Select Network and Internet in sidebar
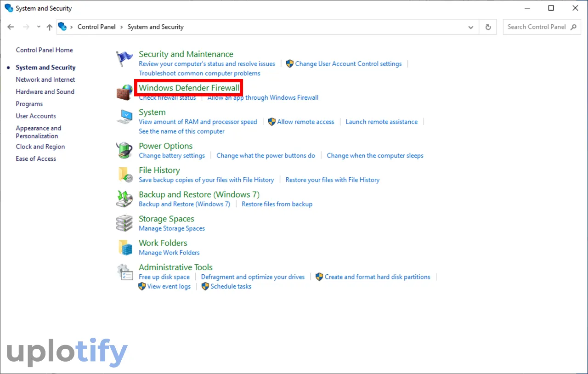The height and width of the screenshot is (374, 588). (x=45, y=79)
